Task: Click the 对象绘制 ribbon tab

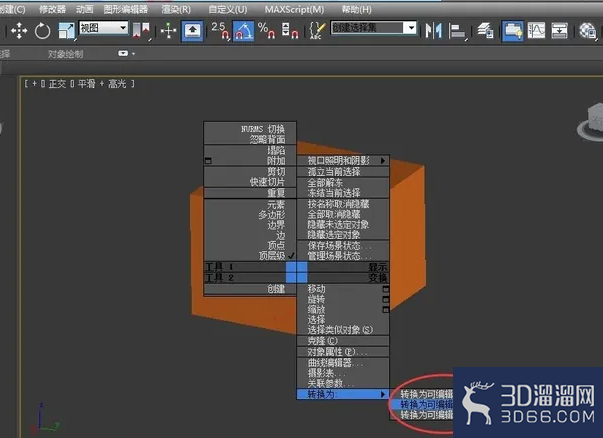Action: (65, 54)
